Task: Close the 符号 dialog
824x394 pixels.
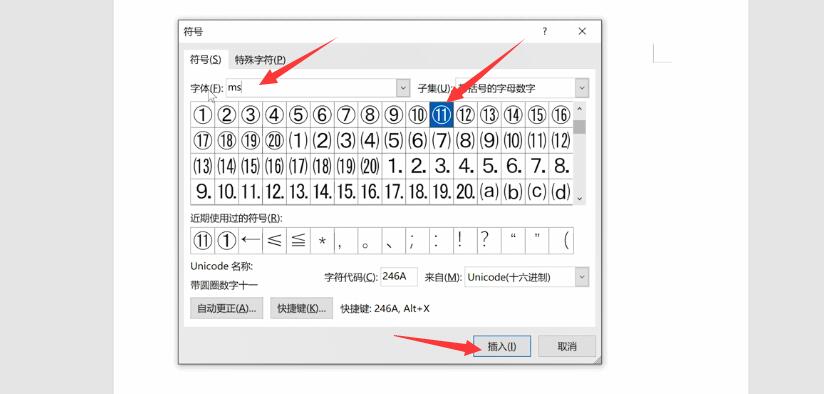Action: [582, 32]
